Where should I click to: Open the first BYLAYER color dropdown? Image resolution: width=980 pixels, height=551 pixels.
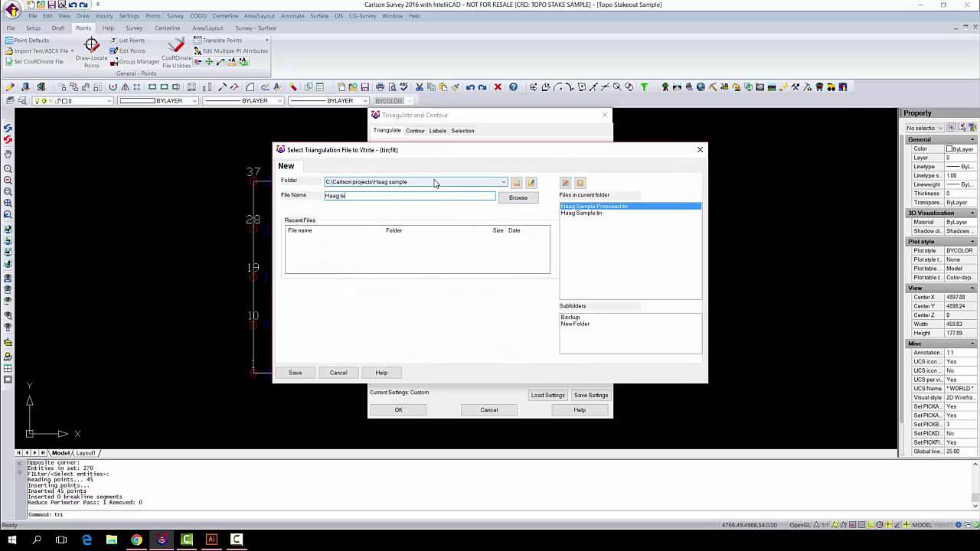tap(194, 101)
